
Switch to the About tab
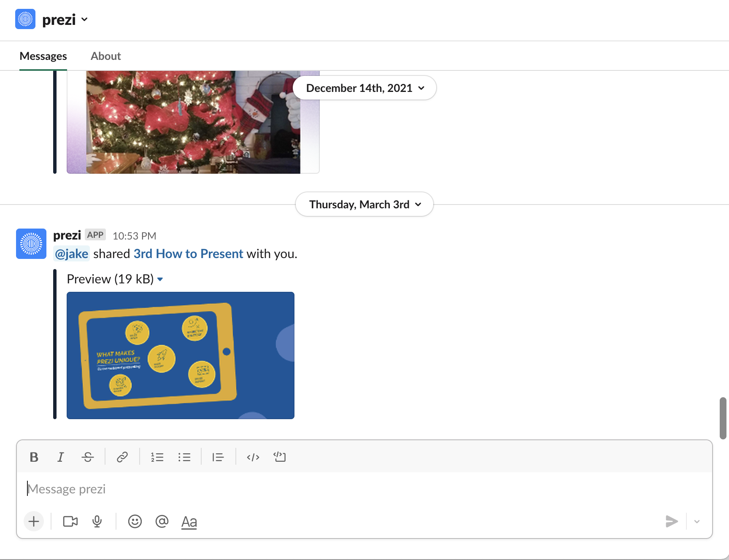(x=105, y=56)
